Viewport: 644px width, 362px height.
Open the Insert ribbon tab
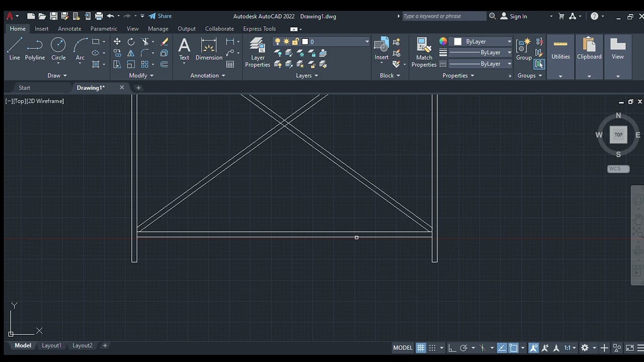(x=42, y=29)
